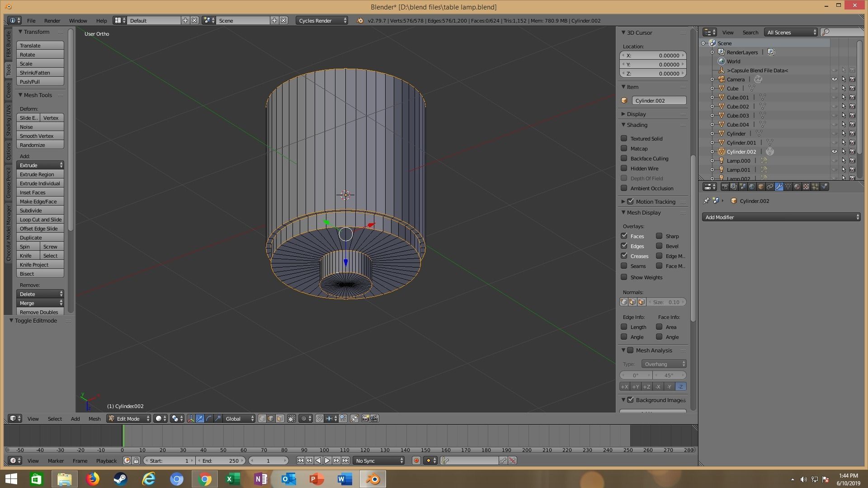The height and width of the screenshot is (488, 868).
Task: Click the auto-keyframe record button
Action: (x=416, y=460)
